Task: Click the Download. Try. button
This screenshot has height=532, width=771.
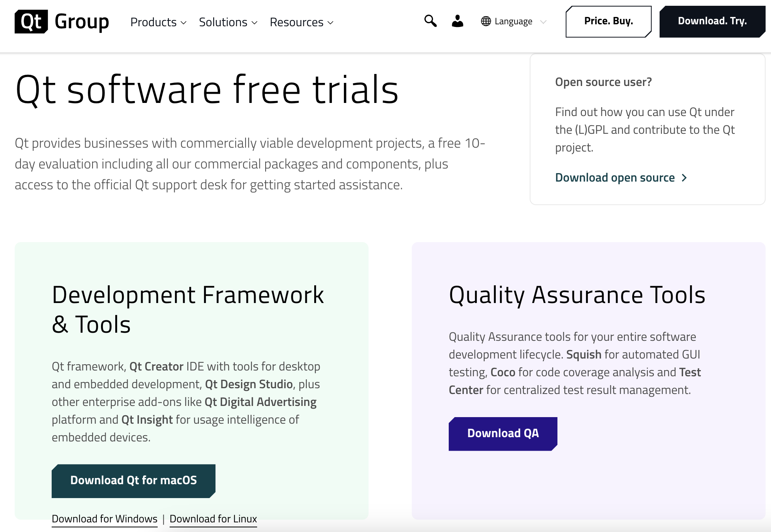Action: 712,21
